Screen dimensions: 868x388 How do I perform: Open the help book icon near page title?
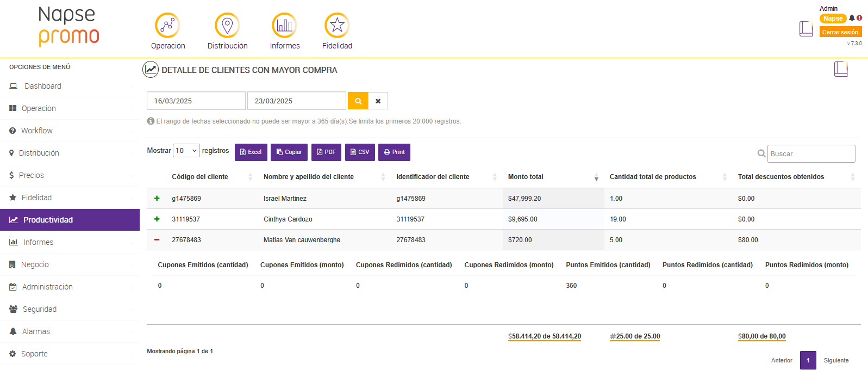(841, 69)
